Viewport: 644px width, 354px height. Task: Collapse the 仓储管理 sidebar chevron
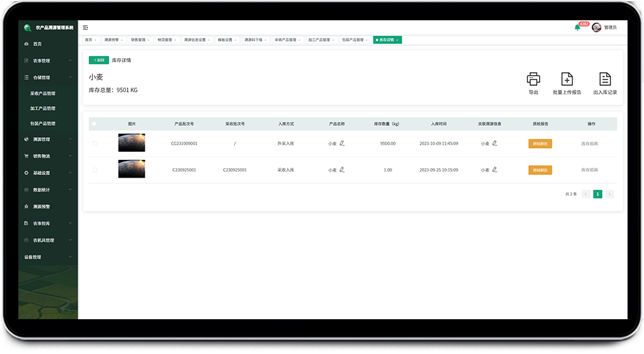pyautogui.click(x=70, y=78)
